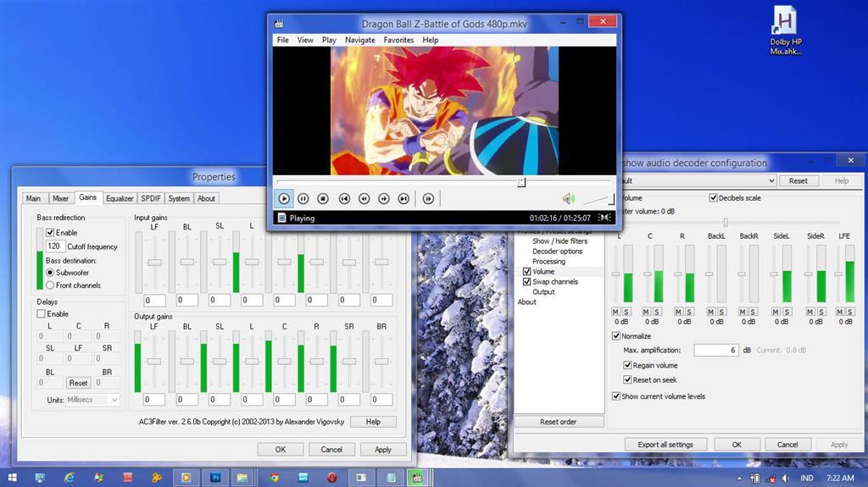Image resolution: width=868 pixels, height=487 pixels.
Task: Open the preset dropdown beside Reset
Action: (x=771, y=180)
